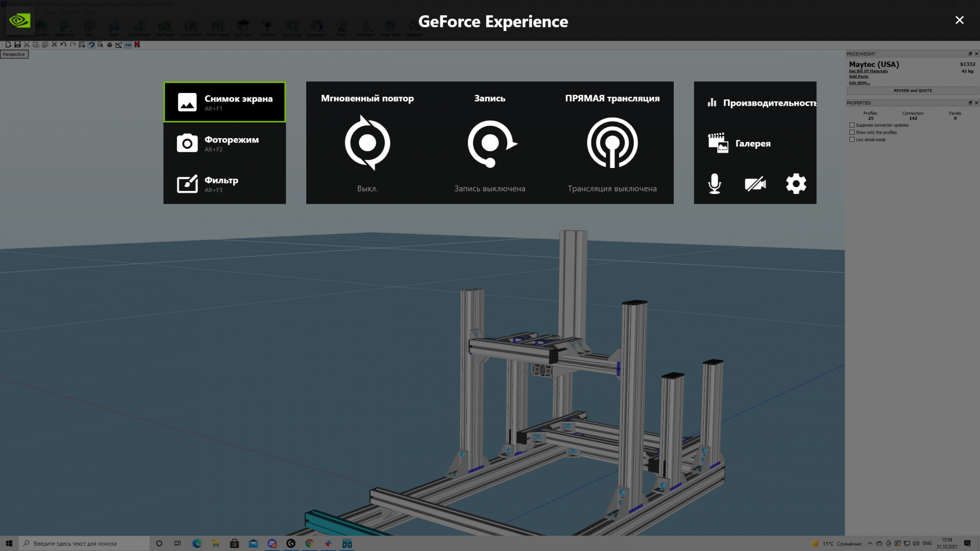Image resolution: width=980 pixels, height=551 pixels.
Task: Open the Производительность performance panel
Action: tap(762, 102)
